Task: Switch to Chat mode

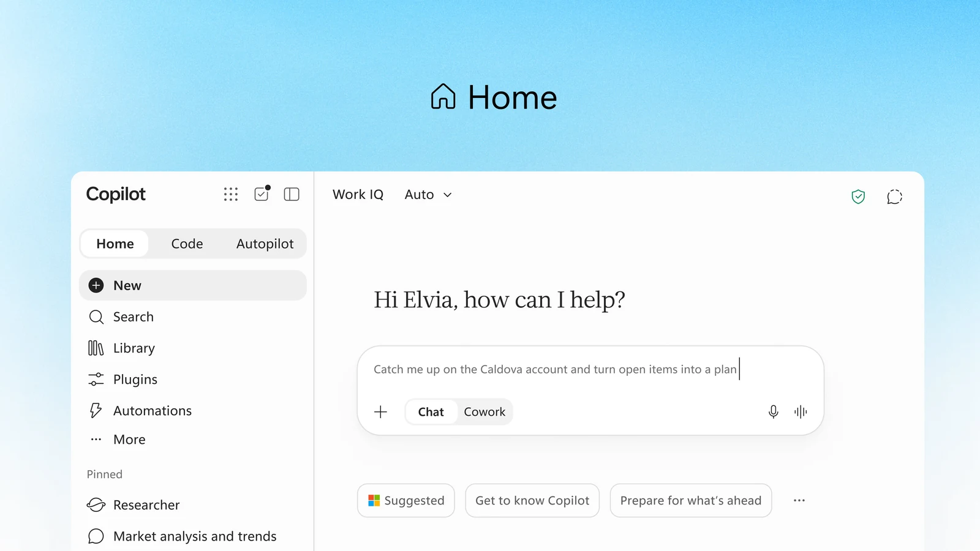Action: pos(431,412)
